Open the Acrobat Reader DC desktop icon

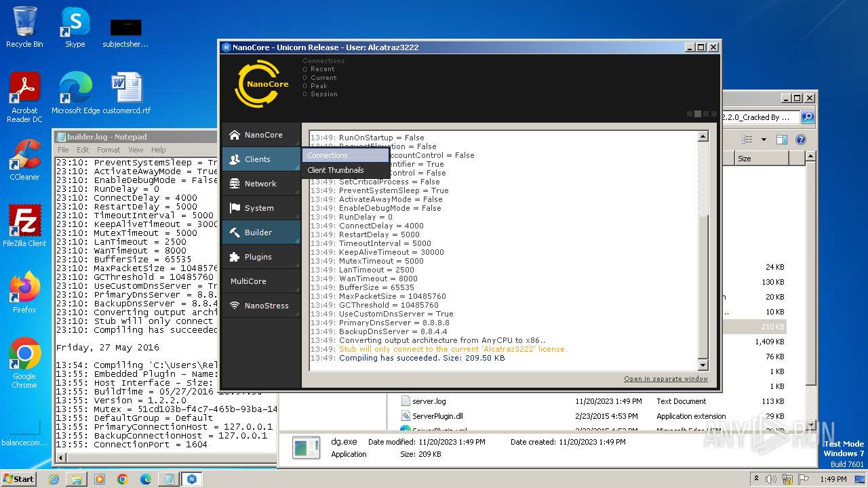pos(24,98)
